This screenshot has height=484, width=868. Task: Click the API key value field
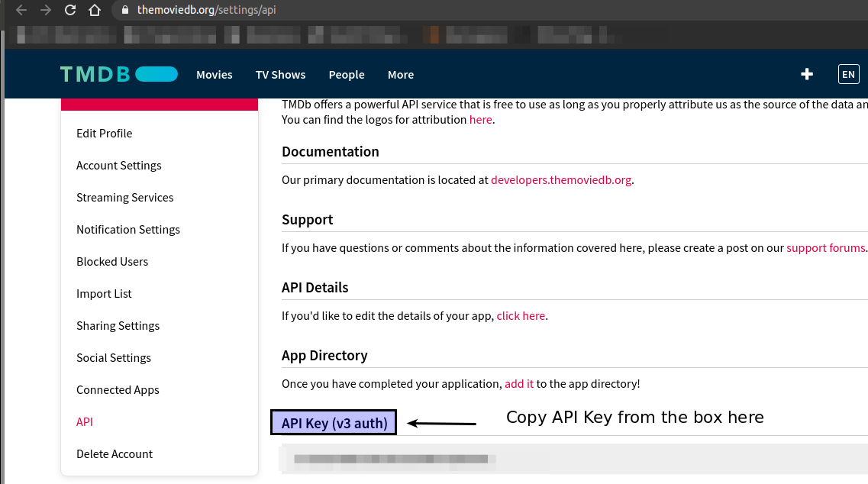[x=573, y=459]
